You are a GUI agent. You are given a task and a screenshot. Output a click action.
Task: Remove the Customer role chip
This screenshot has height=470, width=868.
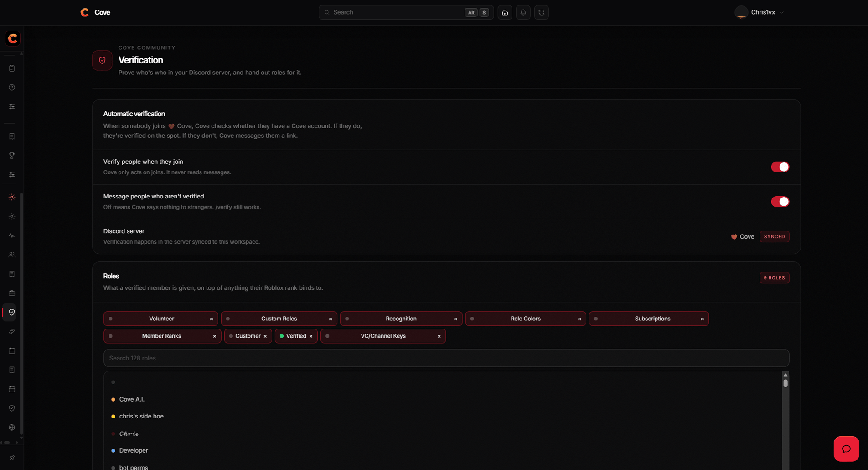265,336
